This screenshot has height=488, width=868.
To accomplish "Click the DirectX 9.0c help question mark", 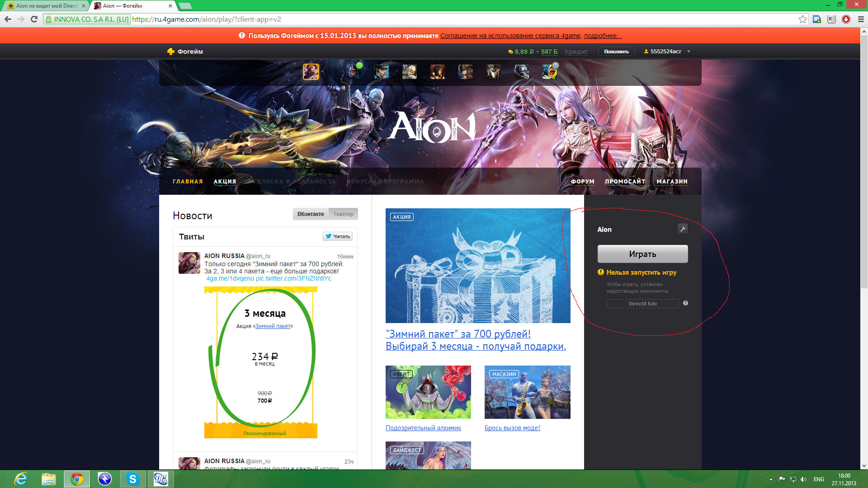I will coord(685,303).
